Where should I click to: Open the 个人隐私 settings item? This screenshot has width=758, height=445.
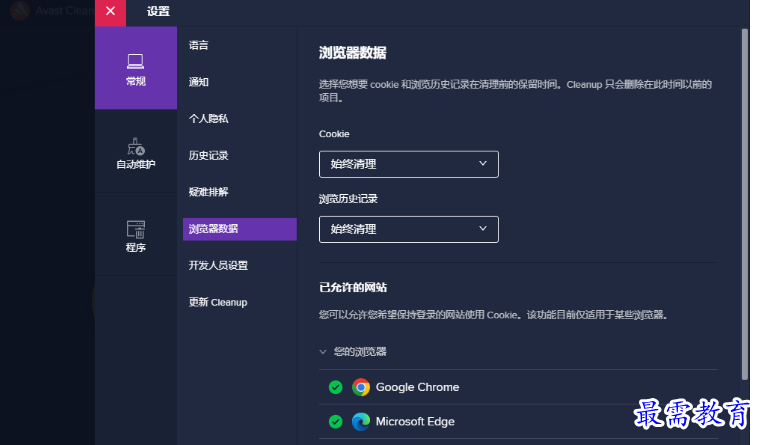208,119
